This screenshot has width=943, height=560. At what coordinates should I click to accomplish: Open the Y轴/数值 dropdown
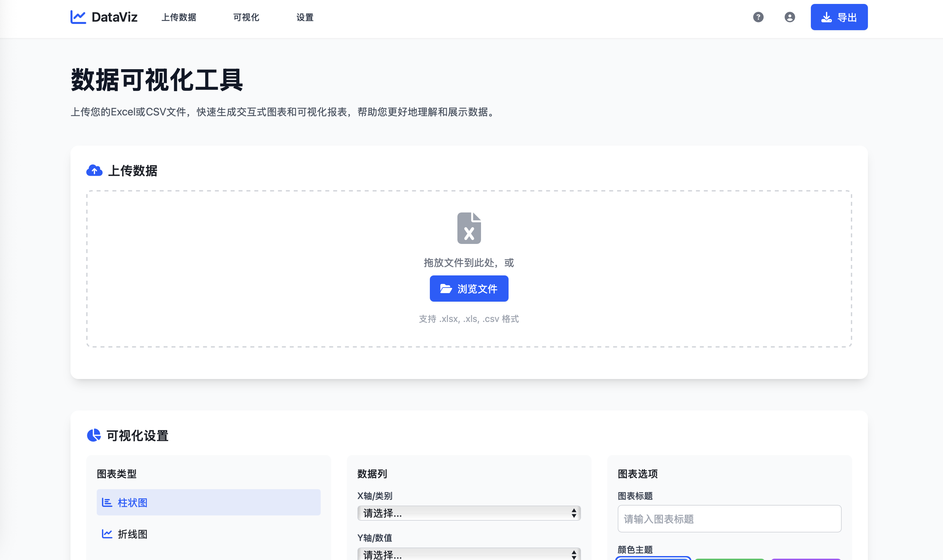point(469,554)
